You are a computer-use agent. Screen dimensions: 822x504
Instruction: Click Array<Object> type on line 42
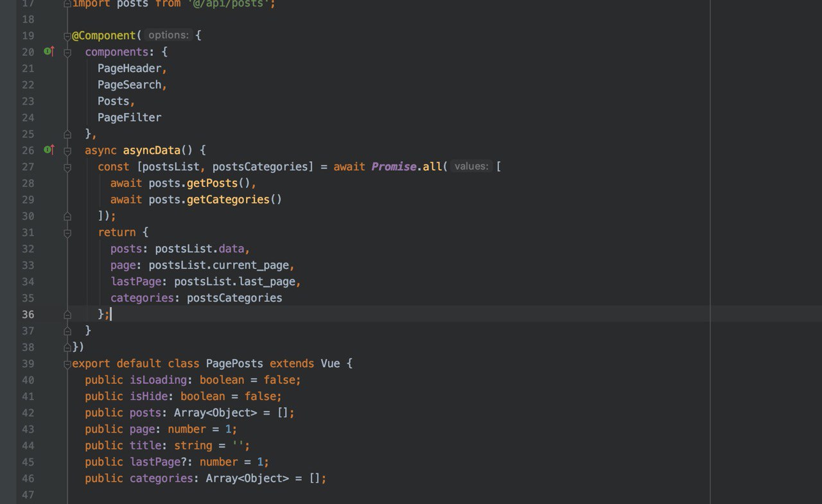[215, 413]
